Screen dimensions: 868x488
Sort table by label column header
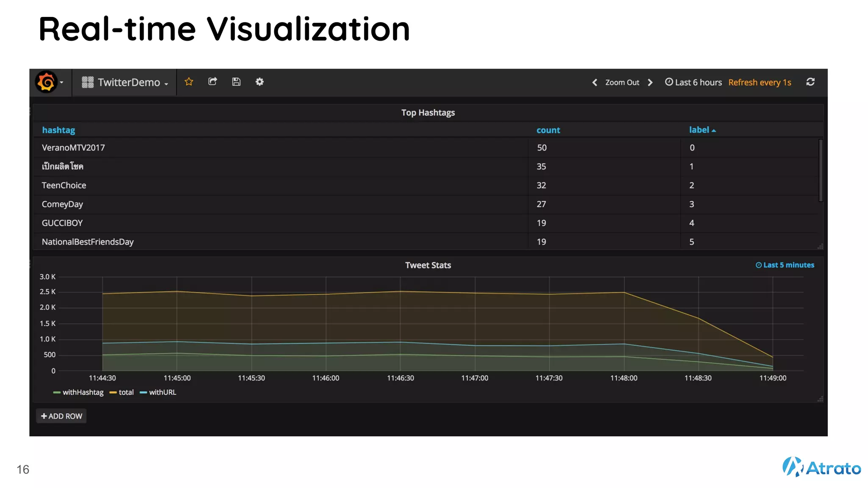click(x=699, y=130)
